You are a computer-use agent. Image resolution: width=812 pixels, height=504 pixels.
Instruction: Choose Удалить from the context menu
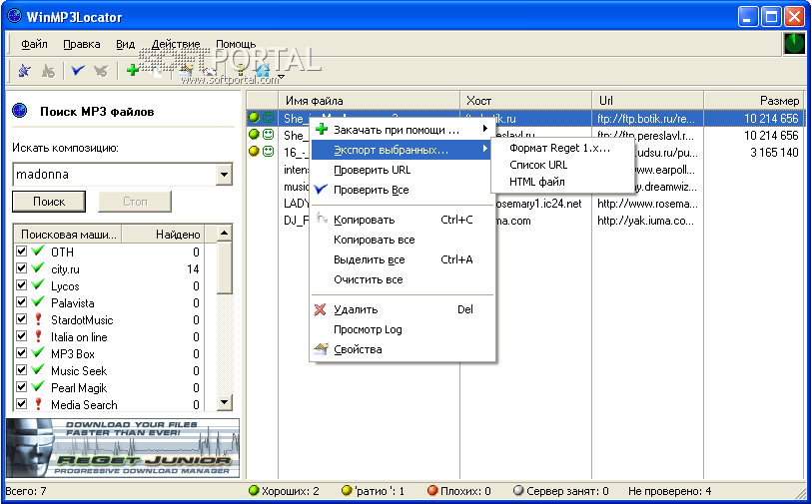[x=403, y=309]
